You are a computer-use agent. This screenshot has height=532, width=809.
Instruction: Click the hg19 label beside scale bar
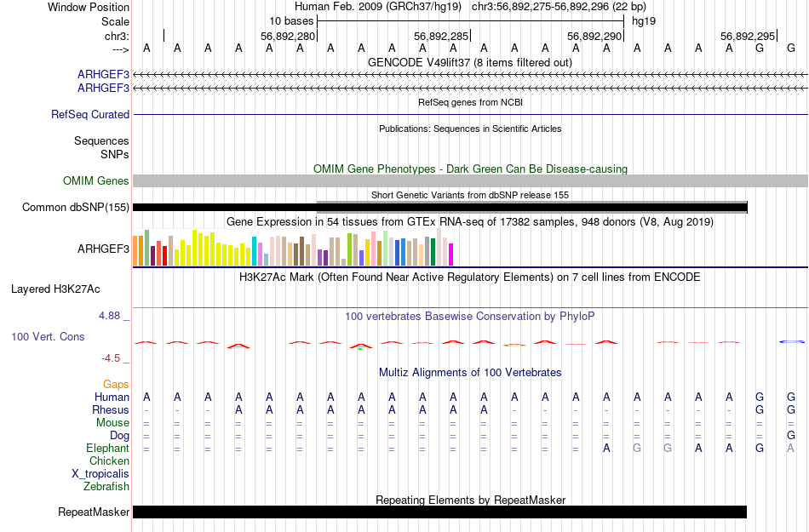(x=644, y=21)
